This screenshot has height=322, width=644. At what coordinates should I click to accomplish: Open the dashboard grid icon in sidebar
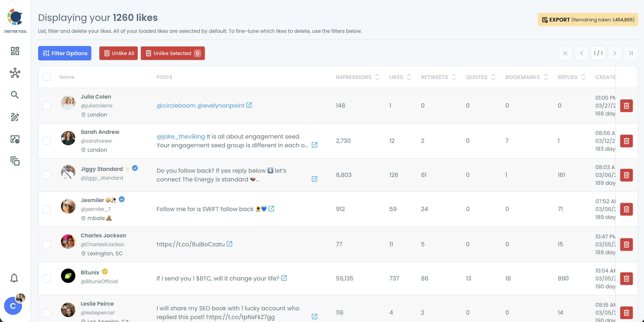[x=15, y=51]
